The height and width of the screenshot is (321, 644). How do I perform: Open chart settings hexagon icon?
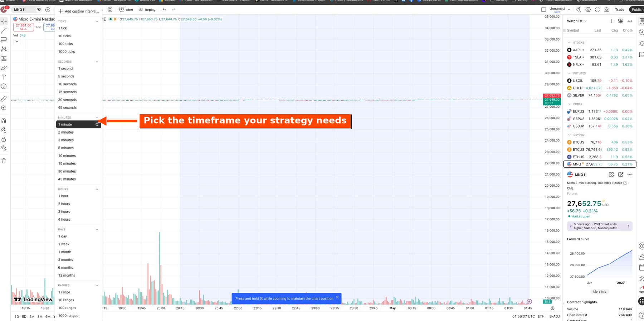tap(588, 10)
